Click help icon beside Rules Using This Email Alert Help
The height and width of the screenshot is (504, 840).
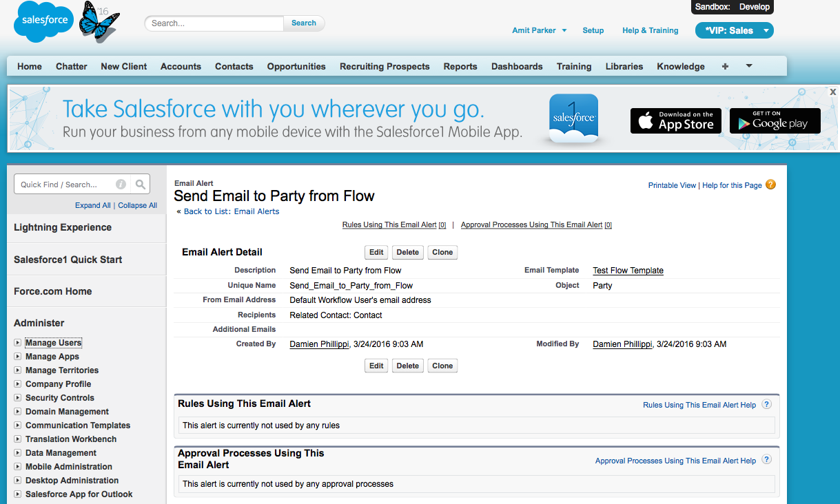tap(767, 405)
